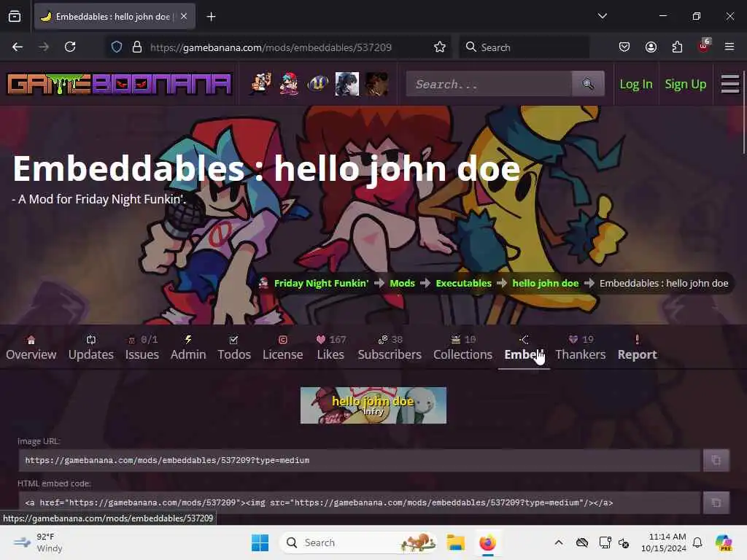This screenshot has height=560, width=747.
Task: Click the Firefox Search box
Action: click(x=524, y=47)
